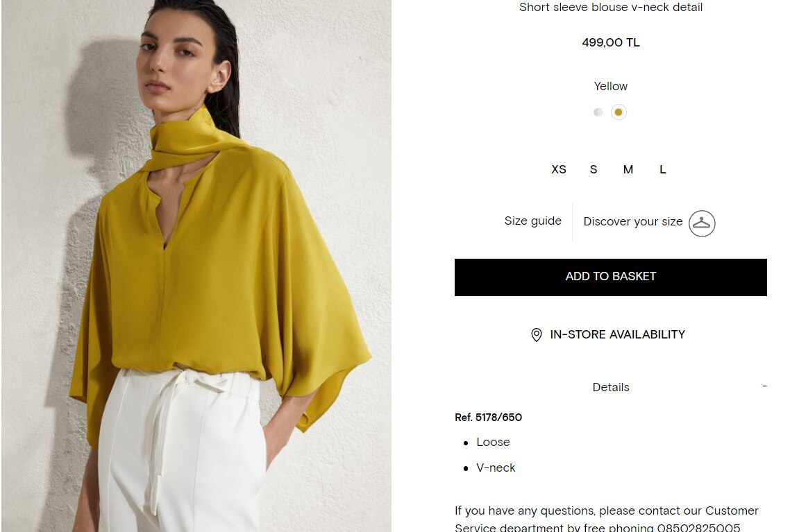Open the Discover your size text link
Viewport: 799px width, 532px height.
pos(633,221)
